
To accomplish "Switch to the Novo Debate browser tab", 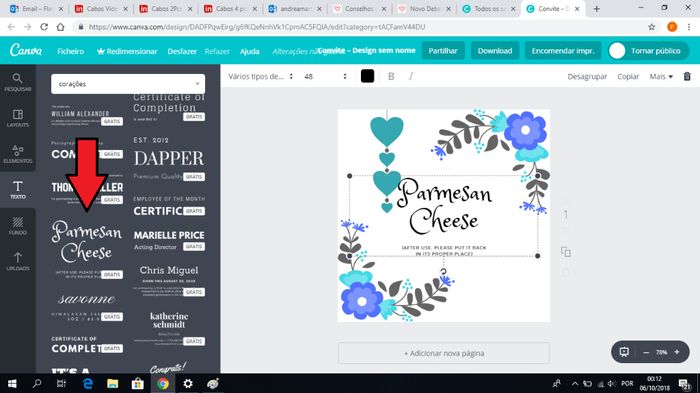I will (425, 8).
